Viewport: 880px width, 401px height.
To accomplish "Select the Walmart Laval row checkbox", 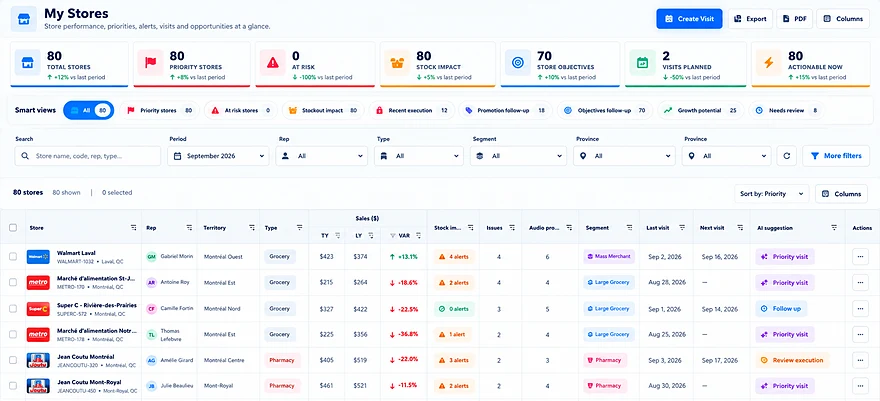I will click(x=13, y=256).
